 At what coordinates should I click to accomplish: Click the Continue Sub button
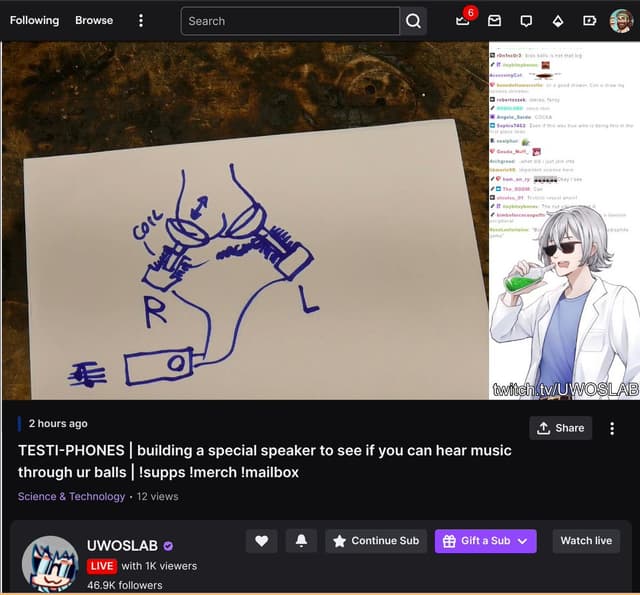(x=376, y=541)
